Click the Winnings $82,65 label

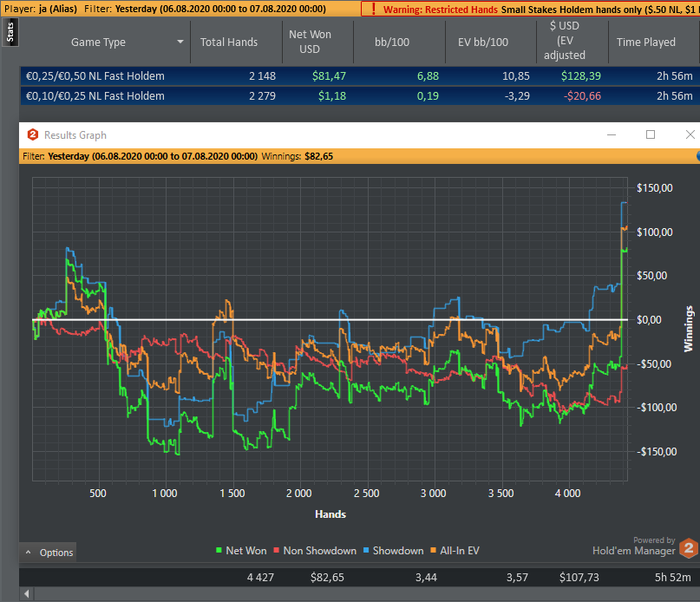point(297,156)
